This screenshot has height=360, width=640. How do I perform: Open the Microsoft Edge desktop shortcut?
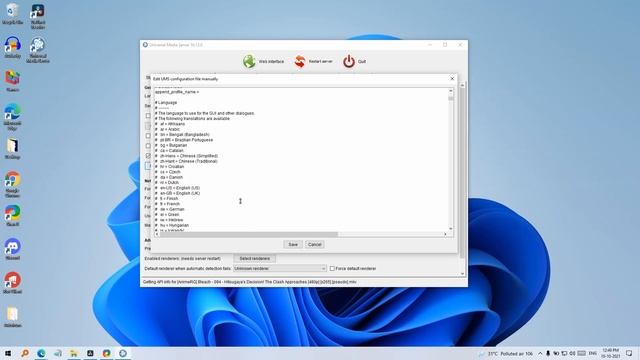point(12,117)
